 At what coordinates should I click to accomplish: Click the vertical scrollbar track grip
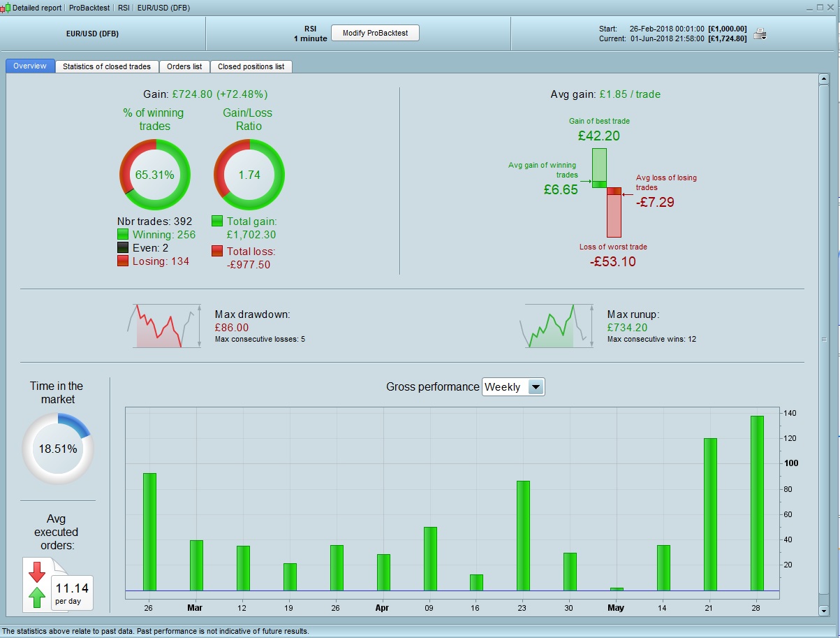[823, 340]
